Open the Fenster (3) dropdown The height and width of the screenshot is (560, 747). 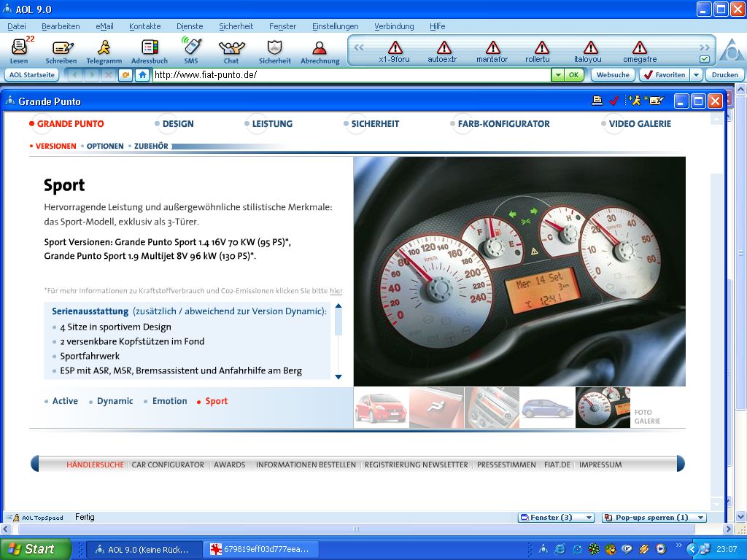click(556, 518)
